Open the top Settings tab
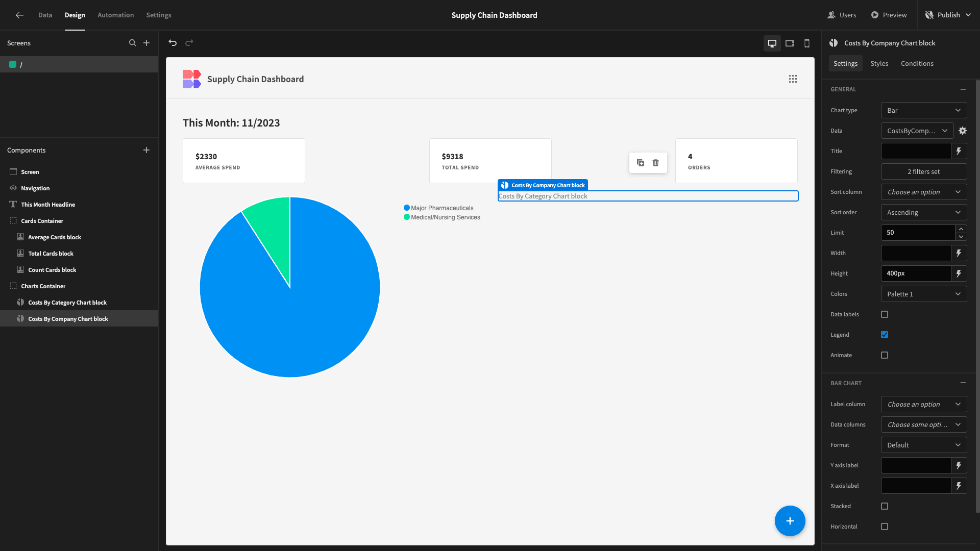980x551 pixels. (159, 15)
